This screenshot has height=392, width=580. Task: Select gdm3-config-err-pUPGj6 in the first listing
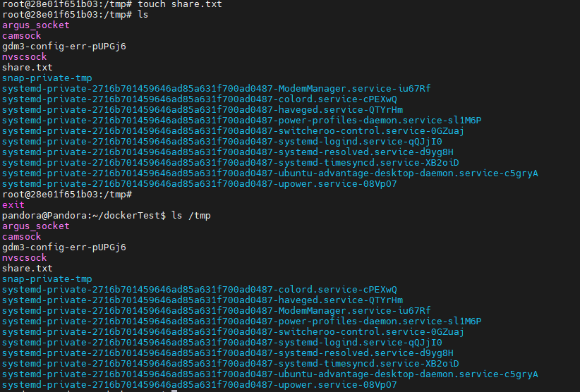click(x=64, y=47)
